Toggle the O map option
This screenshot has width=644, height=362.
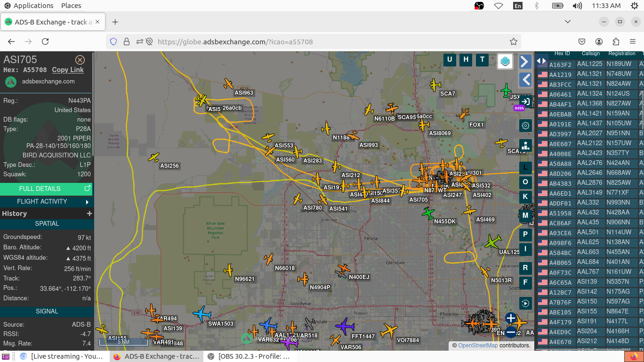[525, 182]
